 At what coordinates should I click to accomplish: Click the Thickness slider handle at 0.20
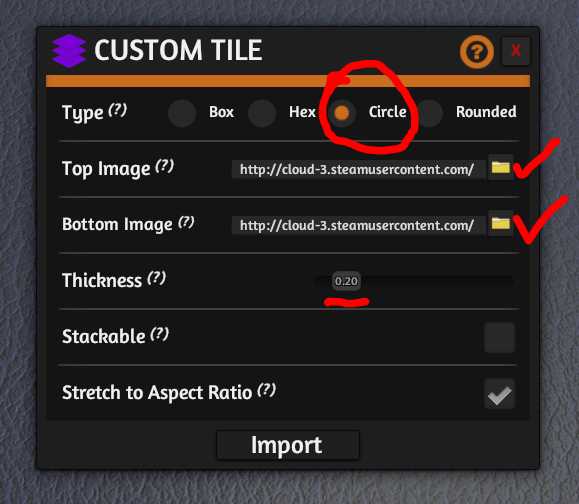click(346, 281)
